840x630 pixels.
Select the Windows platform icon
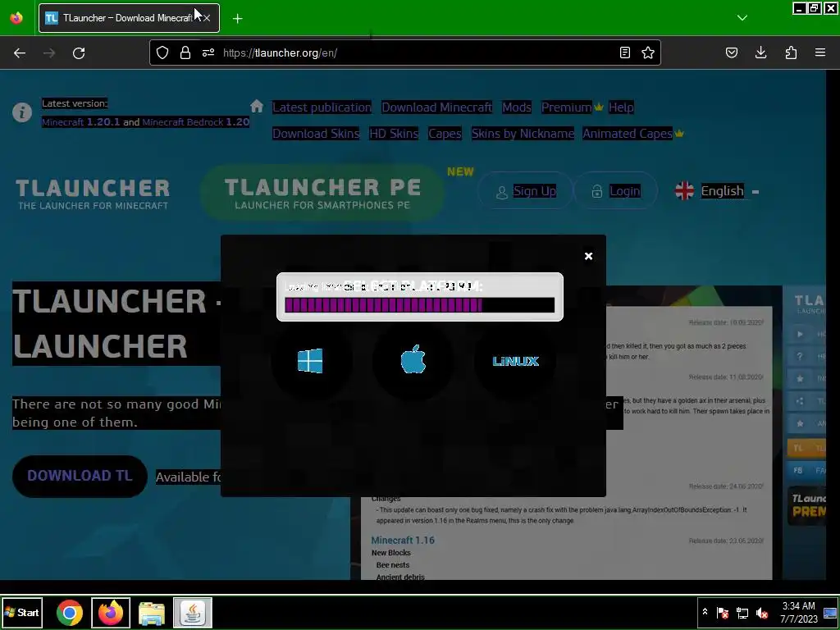click(310, 361)
